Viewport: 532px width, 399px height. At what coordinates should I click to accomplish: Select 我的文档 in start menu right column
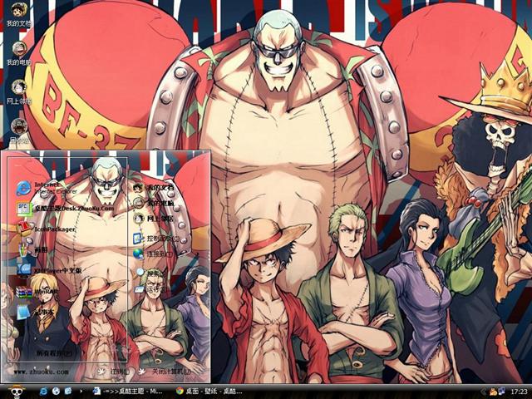(153, 188)
